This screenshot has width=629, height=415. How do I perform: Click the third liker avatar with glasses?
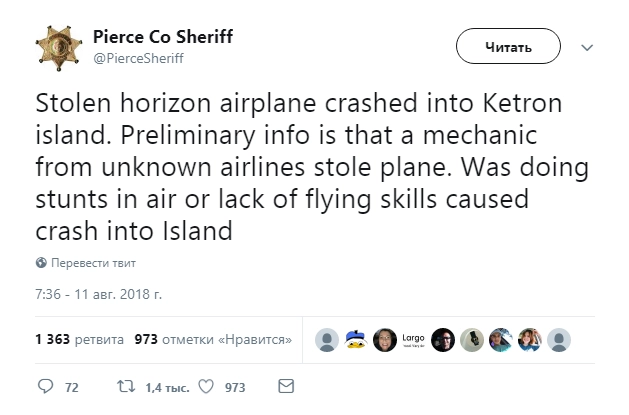[384, 340]
